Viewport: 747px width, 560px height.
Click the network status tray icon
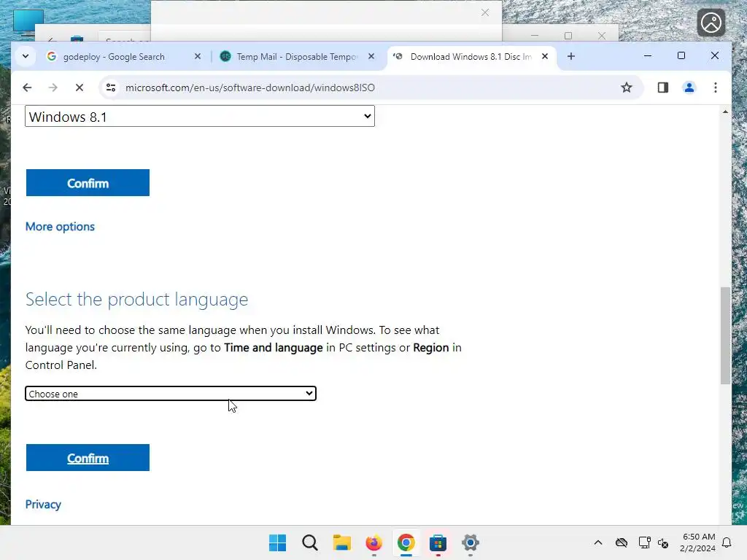click(x=645, y=542)
